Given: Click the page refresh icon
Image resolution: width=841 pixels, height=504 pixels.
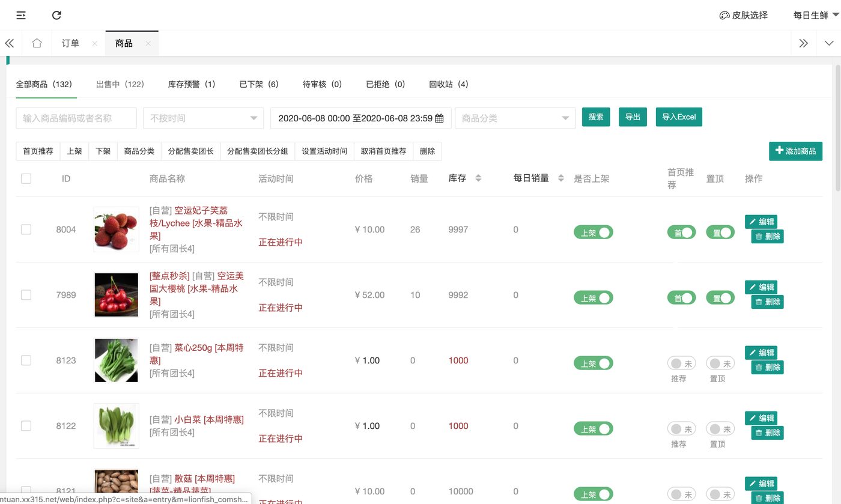Looking at the screenshot, I should (x=56, y=15).
